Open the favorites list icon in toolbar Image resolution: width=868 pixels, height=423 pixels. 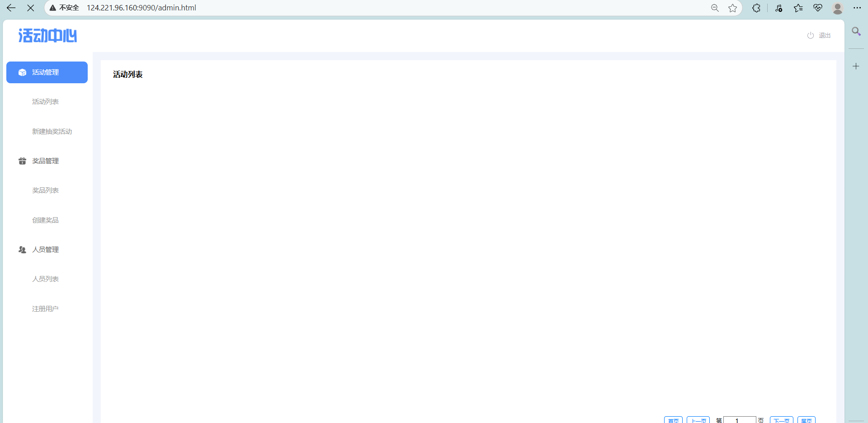(x=798, y=8)
